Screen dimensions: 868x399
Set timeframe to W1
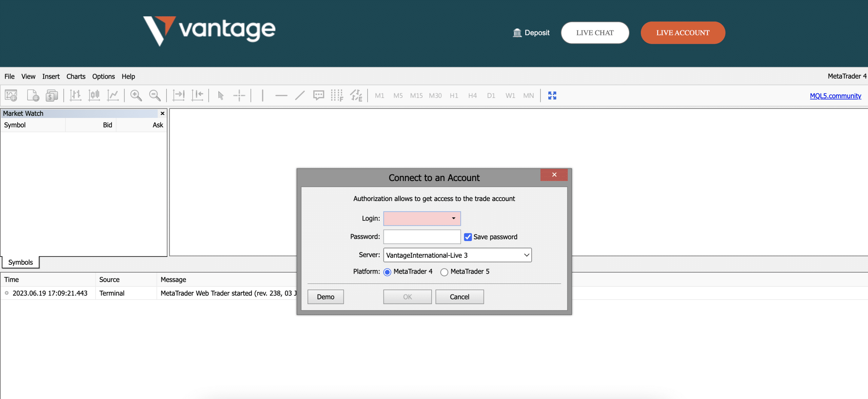510,96
